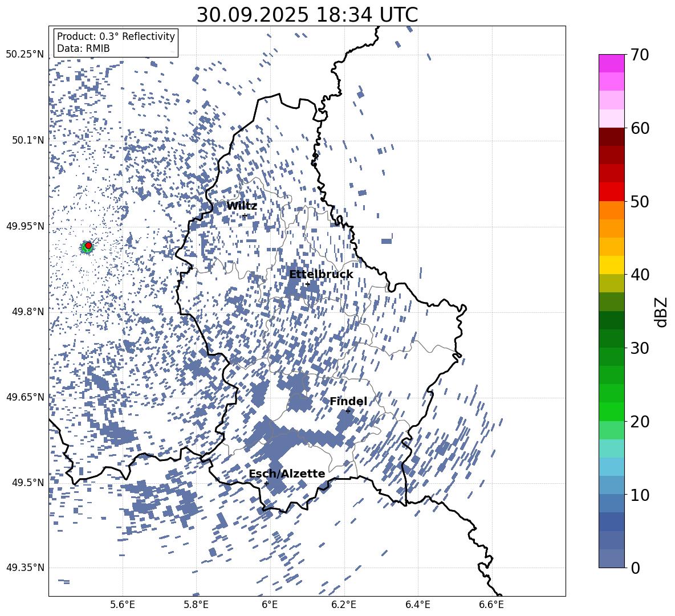This screenshot has height=616, width=675.
Task: Click the Wiltz cross marker
Action: pyautogui.click(x=245, y=216)
